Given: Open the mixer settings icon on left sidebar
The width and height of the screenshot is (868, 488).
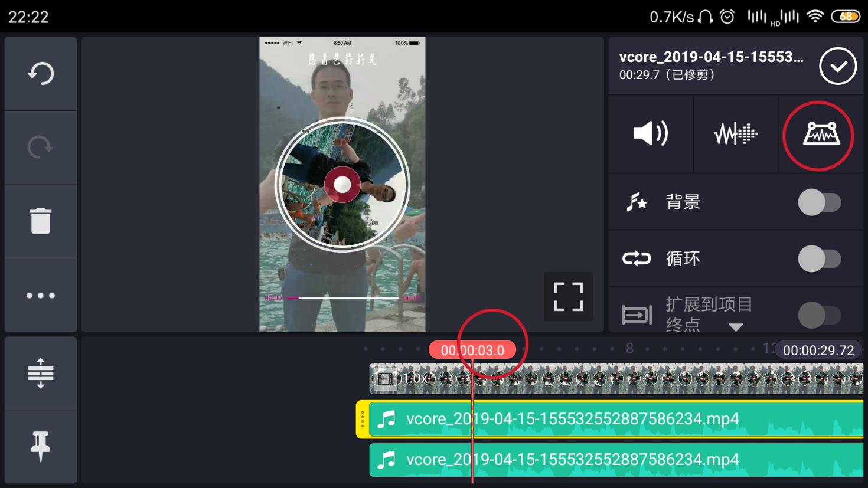Looking at the screenshot, I should (40, 373).
